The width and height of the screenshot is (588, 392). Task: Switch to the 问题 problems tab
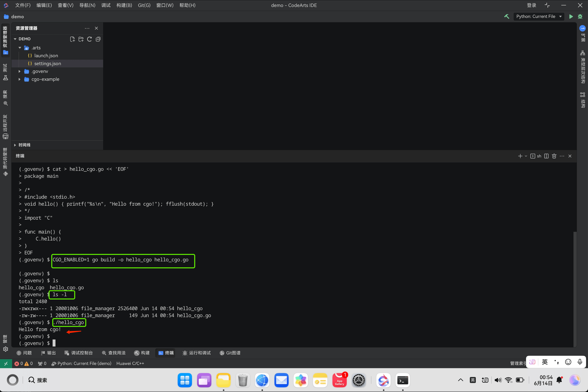tap(24, 353)
